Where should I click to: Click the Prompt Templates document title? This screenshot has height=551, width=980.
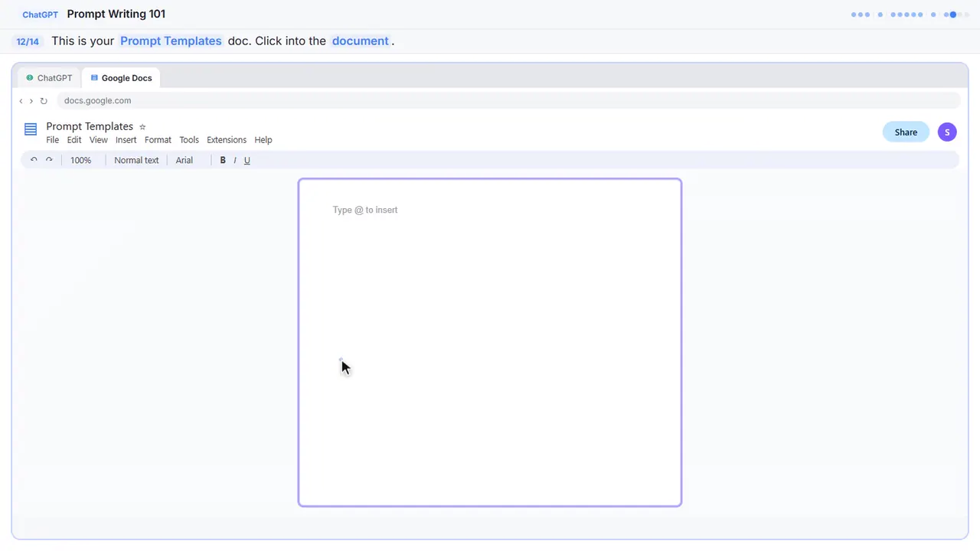[x=90, y=126]
